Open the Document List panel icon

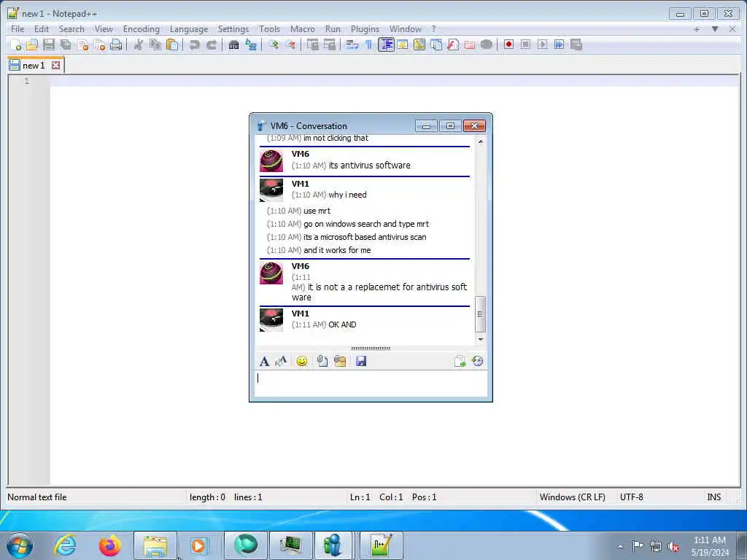pos(436,44)
